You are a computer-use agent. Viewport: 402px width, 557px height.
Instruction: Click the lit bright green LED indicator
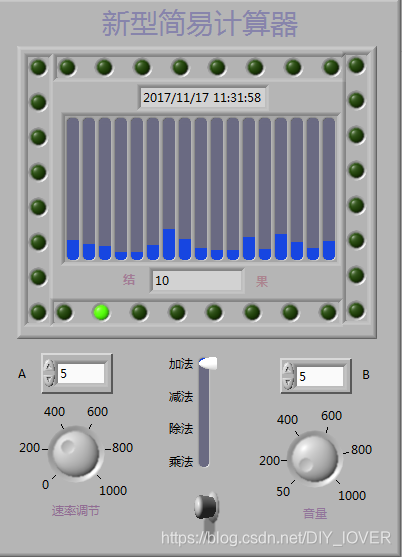(x=101, y=312)
